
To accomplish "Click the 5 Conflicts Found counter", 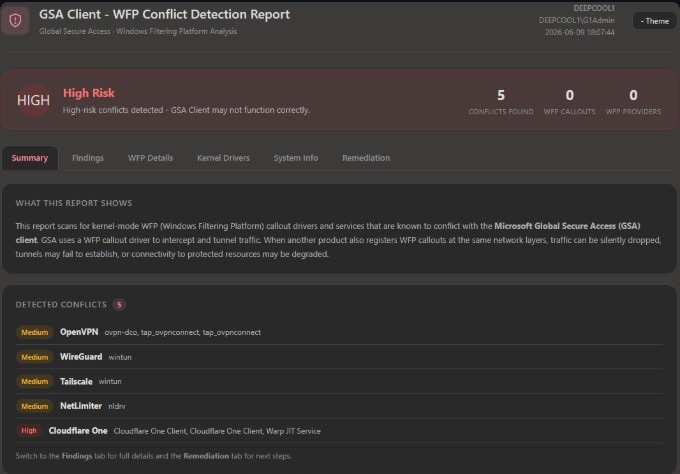I will (501, 101).
